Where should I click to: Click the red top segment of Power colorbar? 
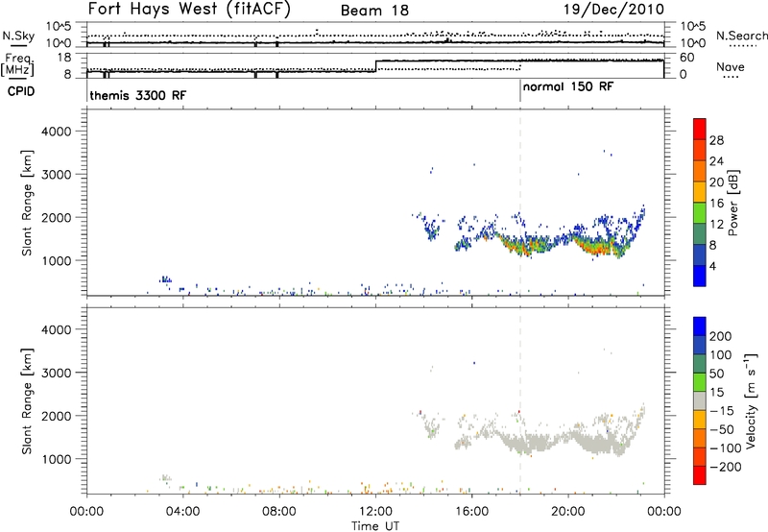click(x=700, y=129)
